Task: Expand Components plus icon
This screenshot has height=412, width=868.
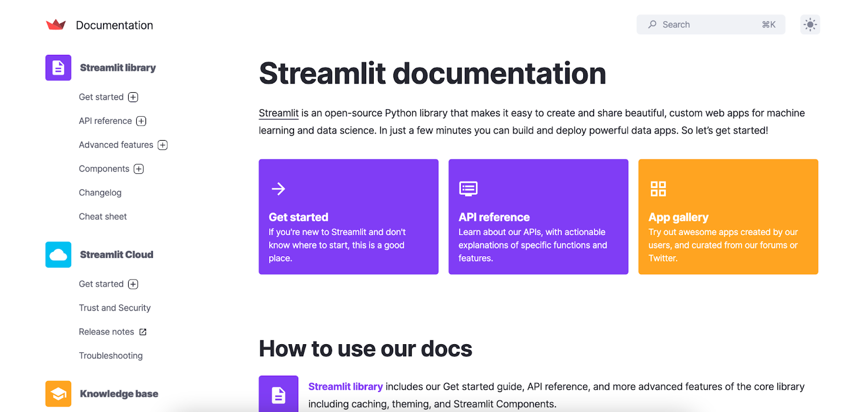Action: click(x=139, y=169)
